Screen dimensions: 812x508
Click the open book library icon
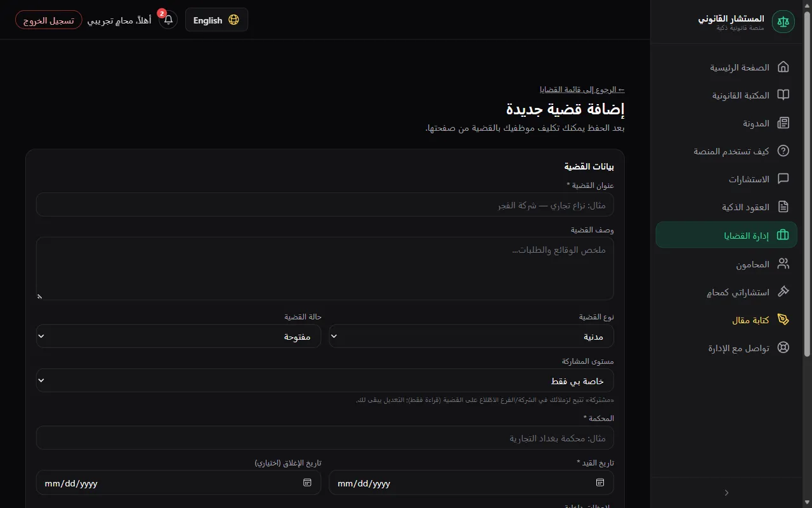(783, 95)
